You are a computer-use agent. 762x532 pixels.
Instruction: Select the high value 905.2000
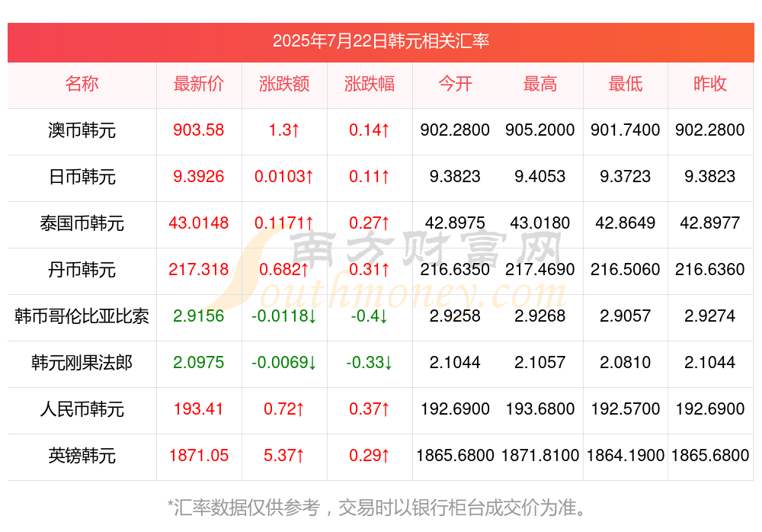(x=540, y=130)
